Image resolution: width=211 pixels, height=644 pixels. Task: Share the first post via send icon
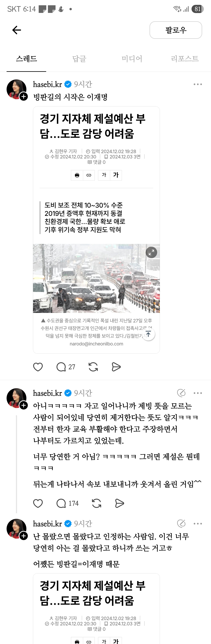click(x=116, y=367)
